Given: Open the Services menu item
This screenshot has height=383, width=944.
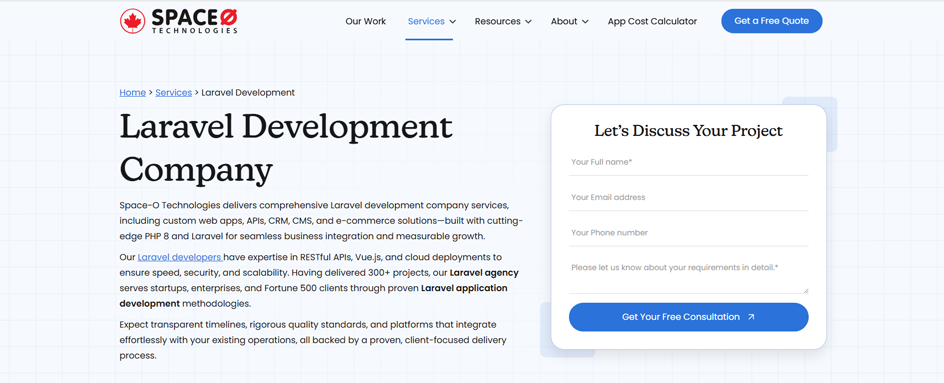Looking at the screenshot, I should pyautogui.click(x=426, y=21).
